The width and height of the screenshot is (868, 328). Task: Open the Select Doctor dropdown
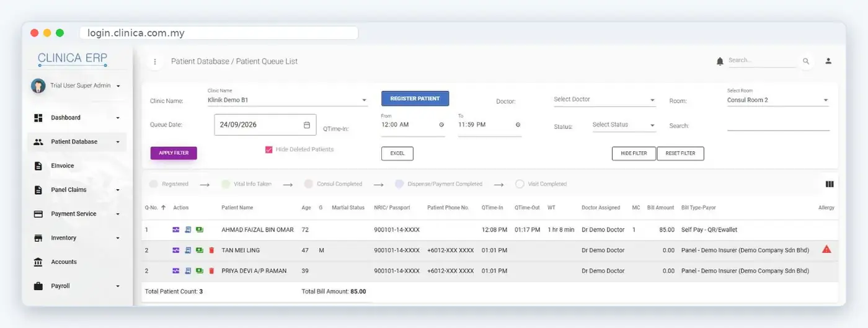[x=604, y=100]
